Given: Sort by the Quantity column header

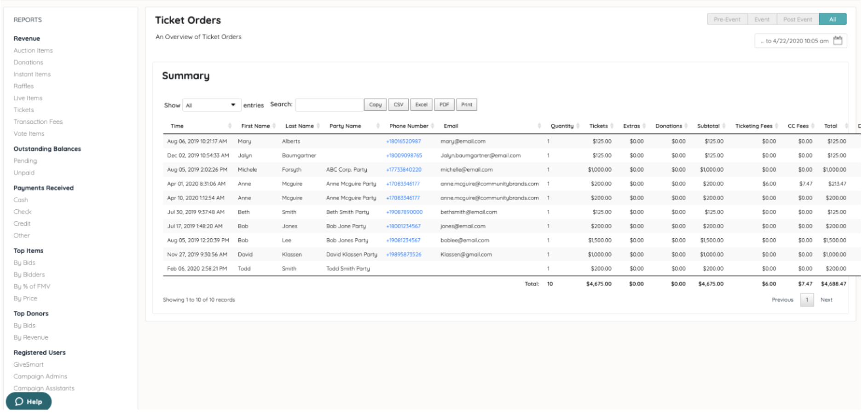Looking at the screenshot, I should pos(562,126).
